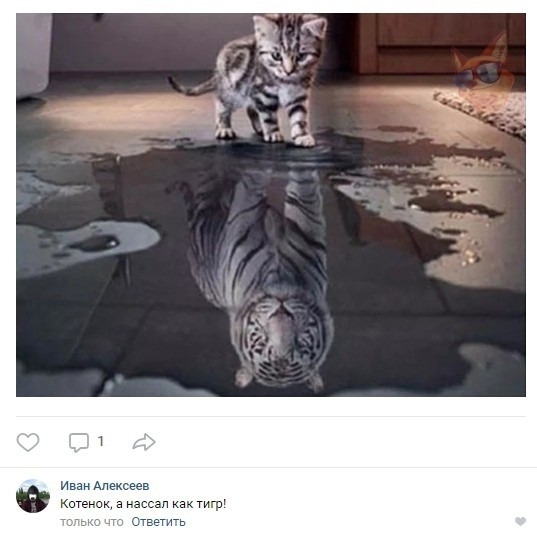Click the kitten's tail in the photo
This screenshot has height=536, width=537.
coord(192,86)
